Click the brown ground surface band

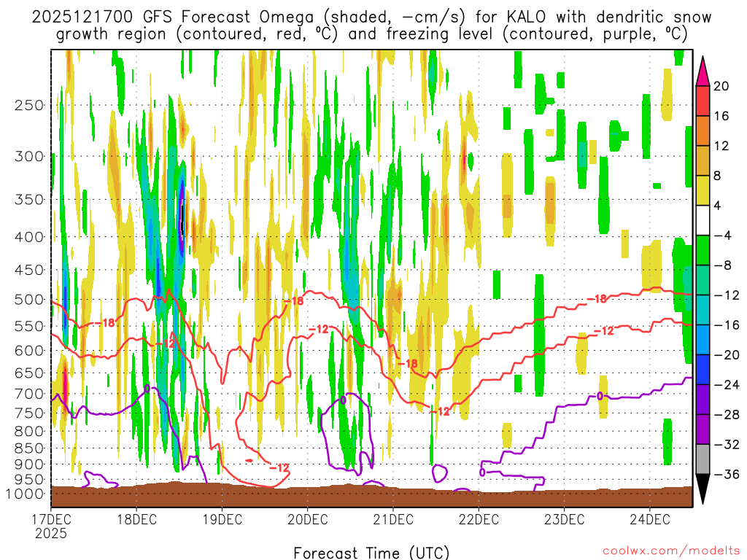point(371,496)
